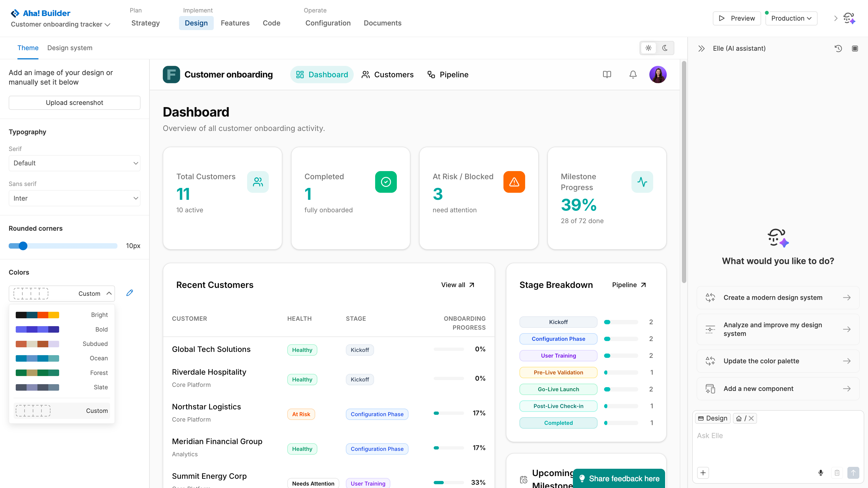
Task: Open the Code tab
Action: 272,23
